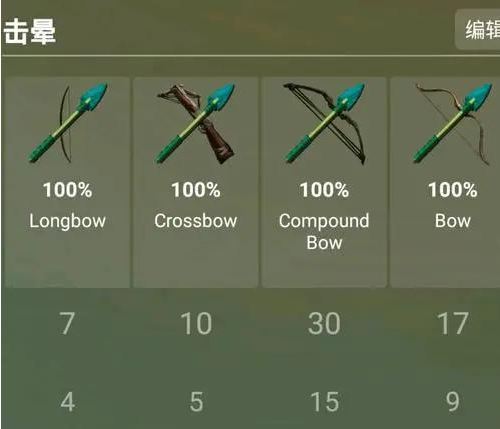Click the Crossbow label text
The width and height of the screenshot is (500, 429).
pos(196,221)
